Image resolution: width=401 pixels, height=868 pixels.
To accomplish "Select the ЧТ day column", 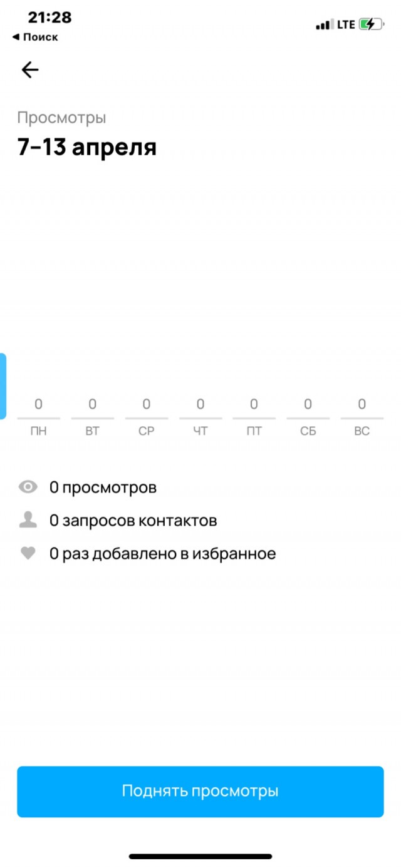I will click(x=200, y=417).
